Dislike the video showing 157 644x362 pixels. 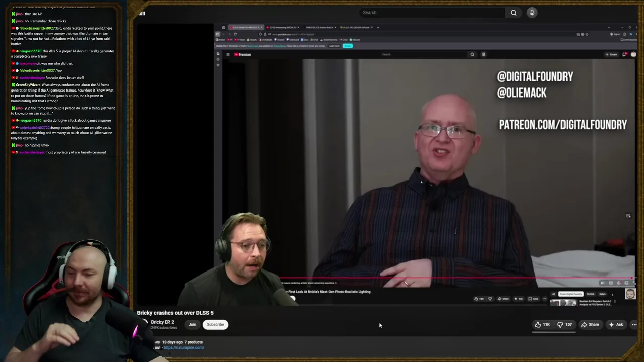(x=565, y=325)
